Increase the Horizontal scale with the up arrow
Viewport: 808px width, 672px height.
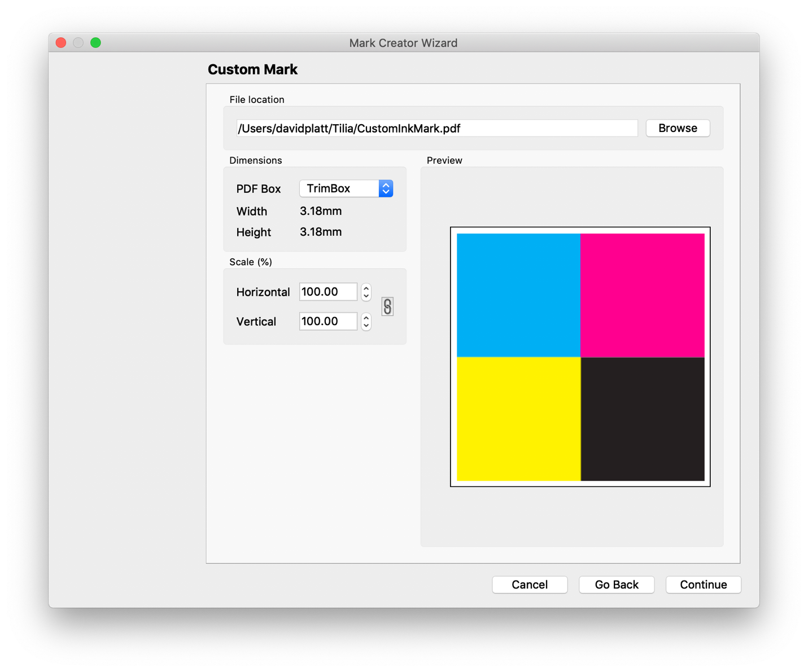(x=366, y=288)
